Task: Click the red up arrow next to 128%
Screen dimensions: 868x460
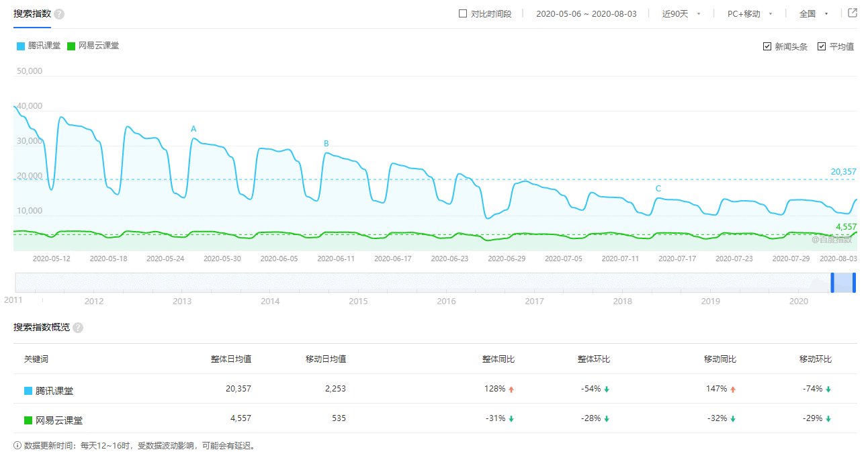Action: (511, 389)
